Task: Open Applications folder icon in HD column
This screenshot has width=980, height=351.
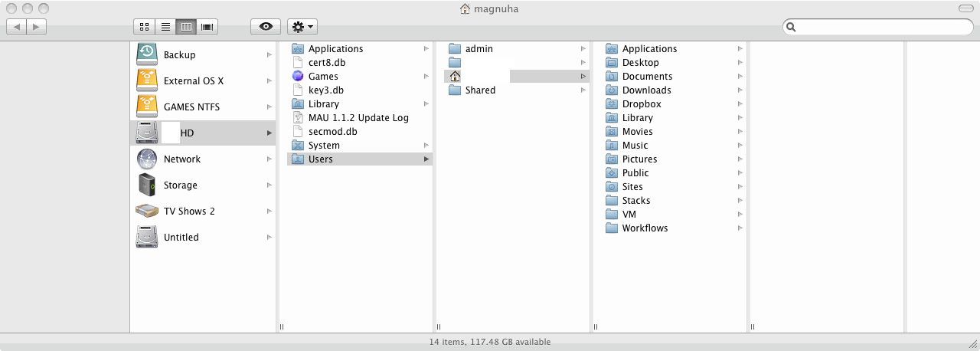Action: coord(299,48)
